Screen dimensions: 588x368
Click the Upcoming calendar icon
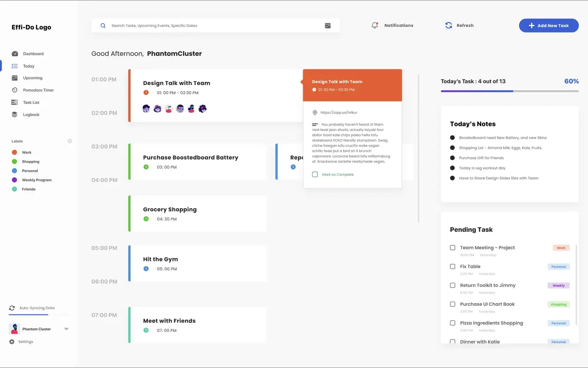15,78
